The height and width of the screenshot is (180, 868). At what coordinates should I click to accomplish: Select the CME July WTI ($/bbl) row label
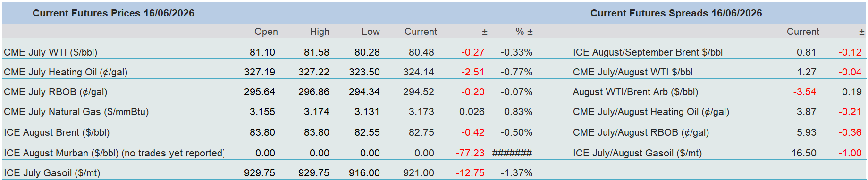[x=51, y=52]
